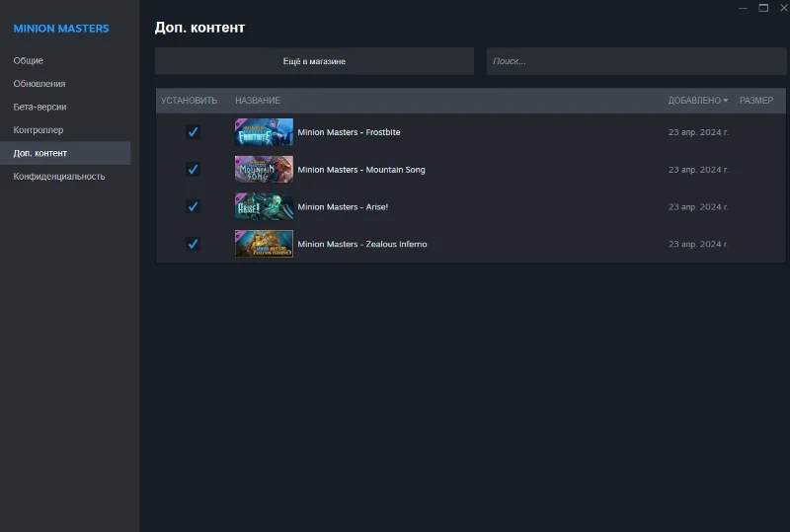This screenshot has height=532, width=790.
Task: Minimize the properties window
Action: pos(743,8)
